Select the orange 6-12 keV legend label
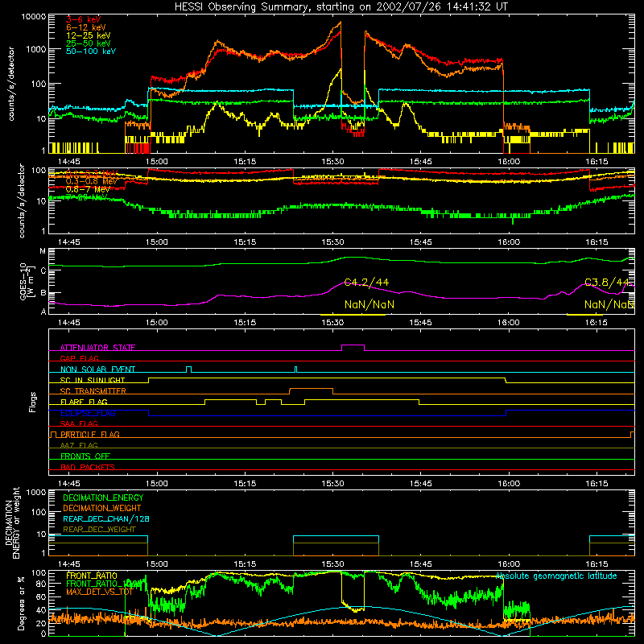 [86, 27]
